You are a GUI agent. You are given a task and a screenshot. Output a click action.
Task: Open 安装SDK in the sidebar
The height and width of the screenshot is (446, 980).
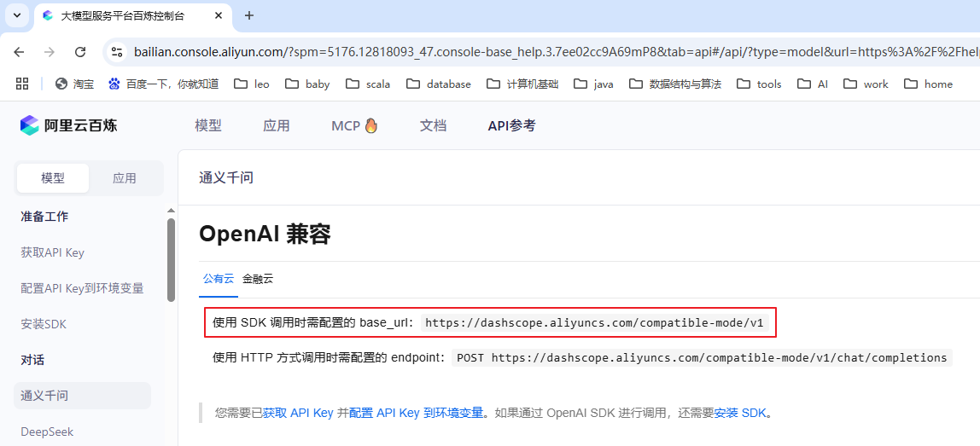pyautogui.click(x=44, y=324)
